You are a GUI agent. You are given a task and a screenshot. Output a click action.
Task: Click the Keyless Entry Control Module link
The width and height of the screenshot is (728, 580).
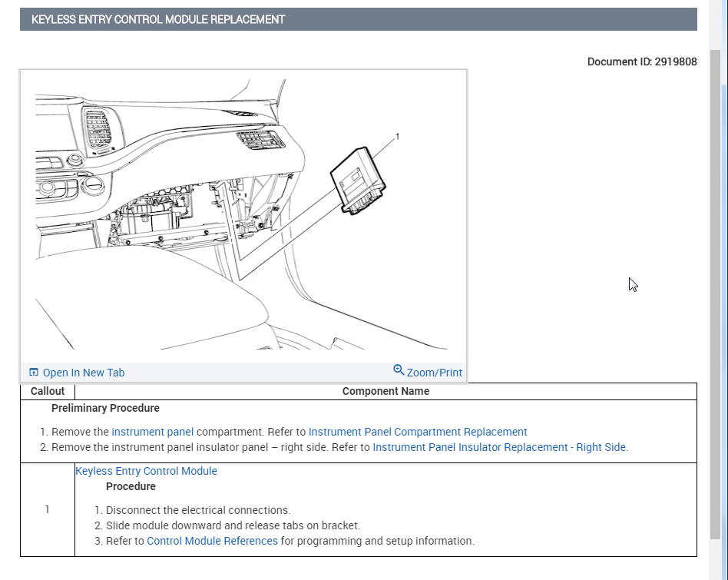[x=146, y=471]
